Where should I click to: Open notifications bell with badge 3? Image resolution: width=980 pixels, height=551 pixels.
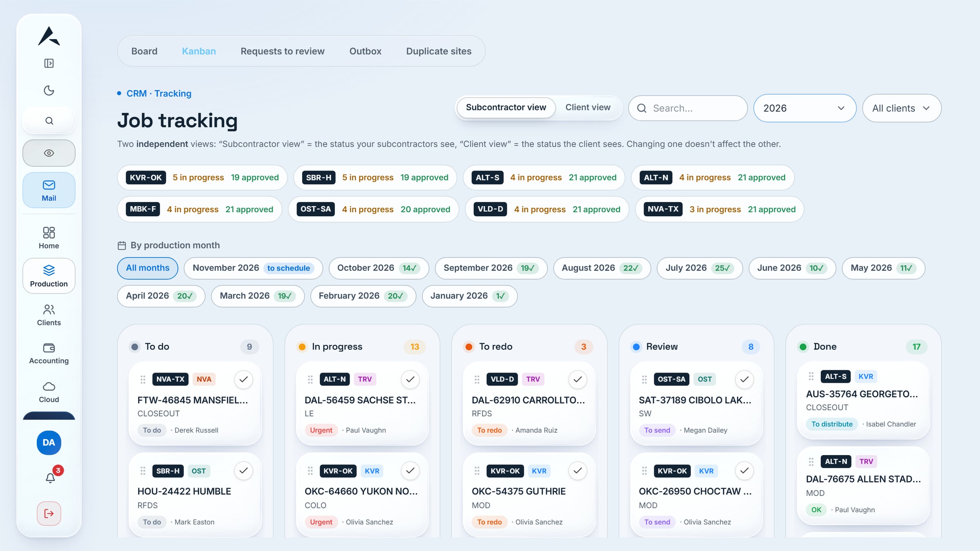(x=51, y=478)
